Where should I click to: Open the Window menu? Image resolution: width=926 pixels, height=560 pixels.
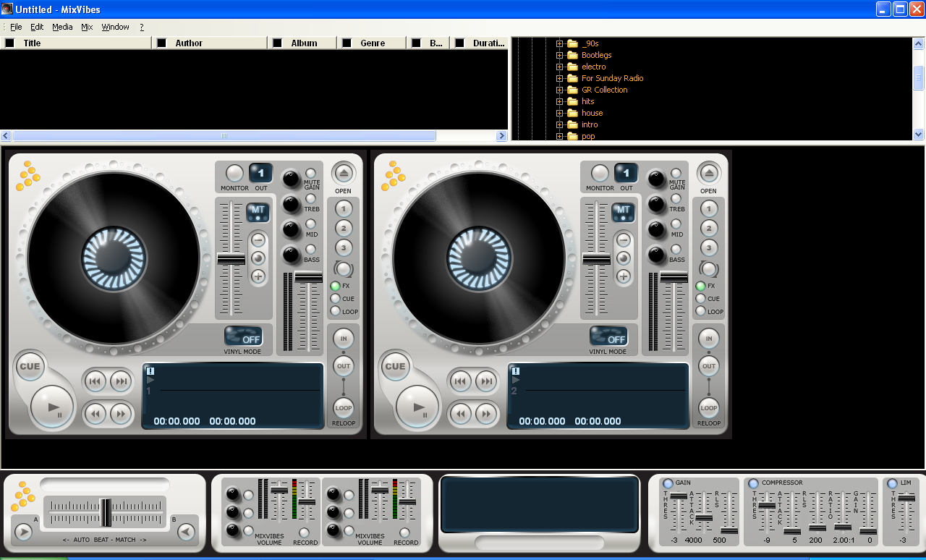(115, 27)
